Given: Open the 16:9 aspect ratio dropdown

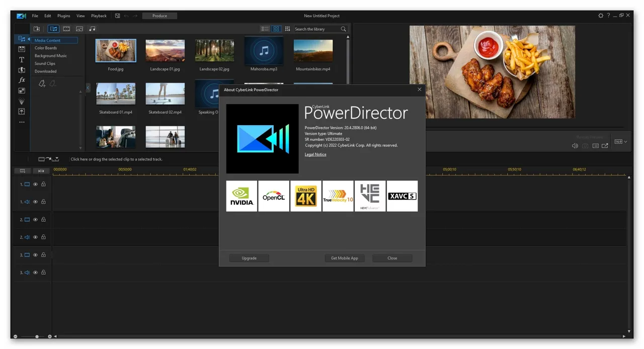Looking at the screenshot, I should point(621,142).
